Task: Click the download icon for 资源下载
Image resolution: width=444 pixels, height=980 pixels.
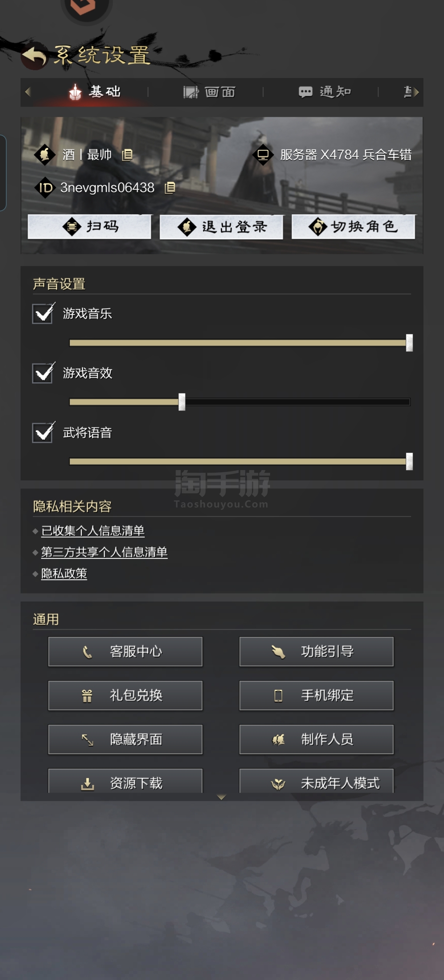Action: tap(87, 783)
